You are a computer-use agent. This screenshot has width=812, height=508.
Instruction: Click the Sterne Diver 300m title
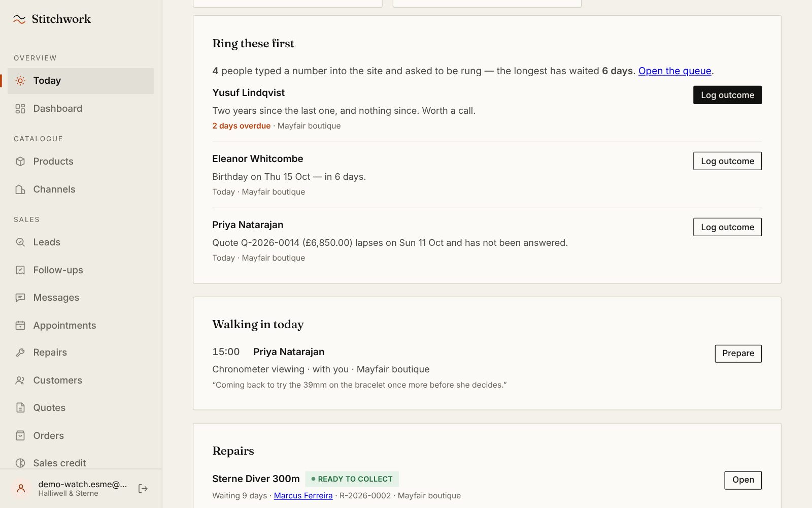[x=256, y=479]
